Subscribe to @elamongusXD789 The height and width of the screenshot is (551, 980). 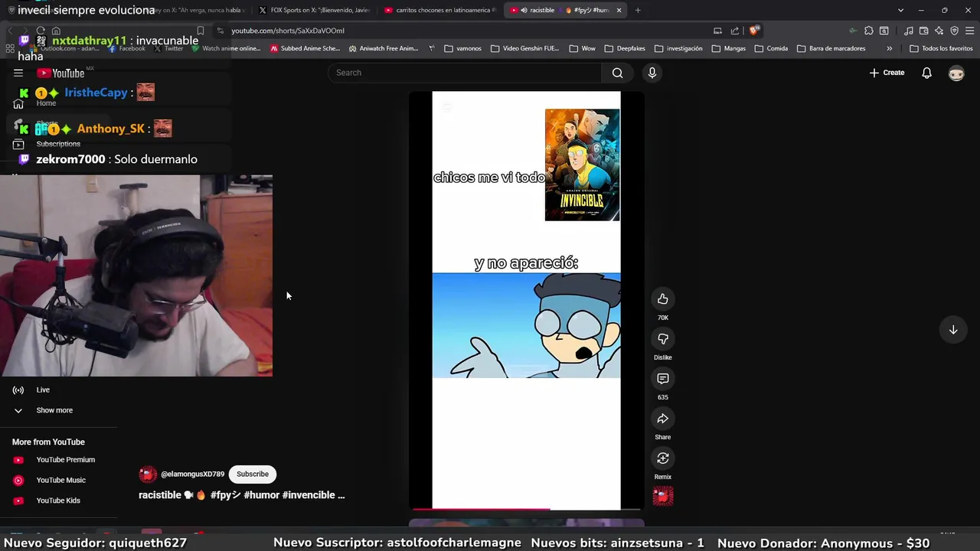point(253,474)
